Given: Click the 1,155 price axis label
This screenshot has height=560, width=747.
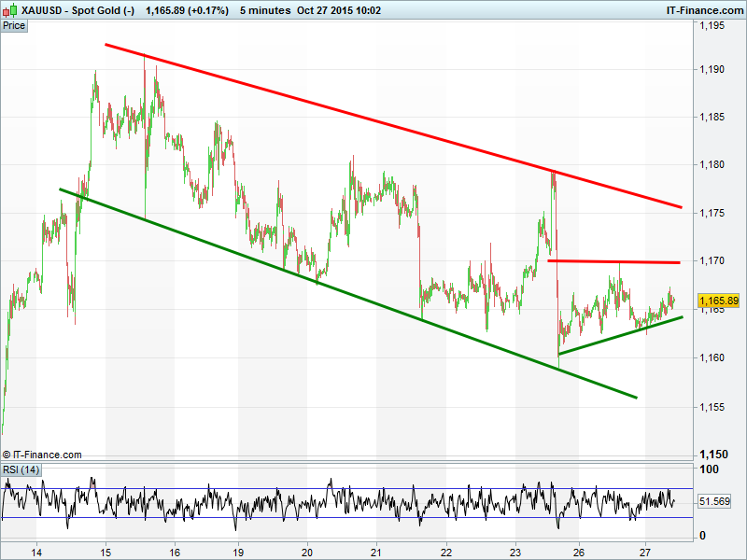Looking at the screenshot, I should coord(712,407).
